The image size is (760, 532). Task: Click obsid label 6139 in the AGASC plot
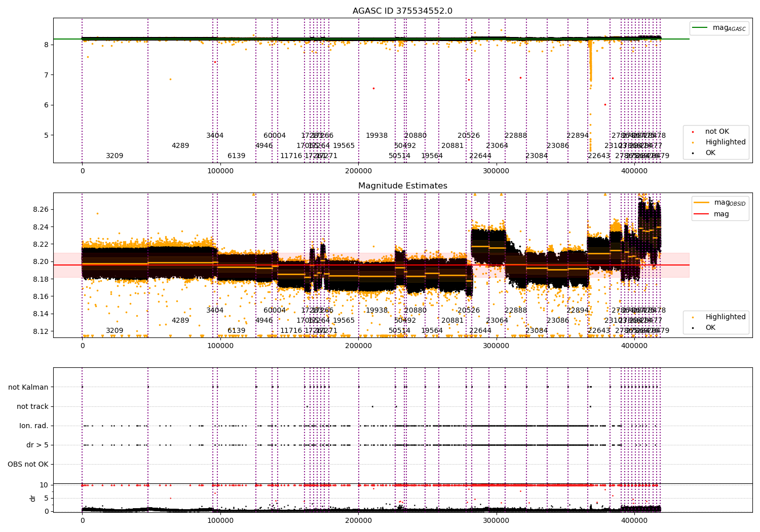[x=237, y=156]
